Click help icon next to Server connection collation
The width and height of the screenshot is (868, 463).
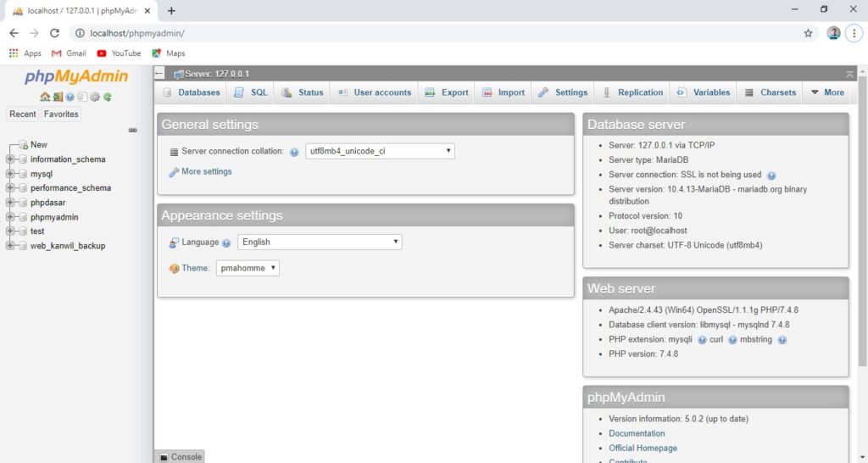coord(294,152)
